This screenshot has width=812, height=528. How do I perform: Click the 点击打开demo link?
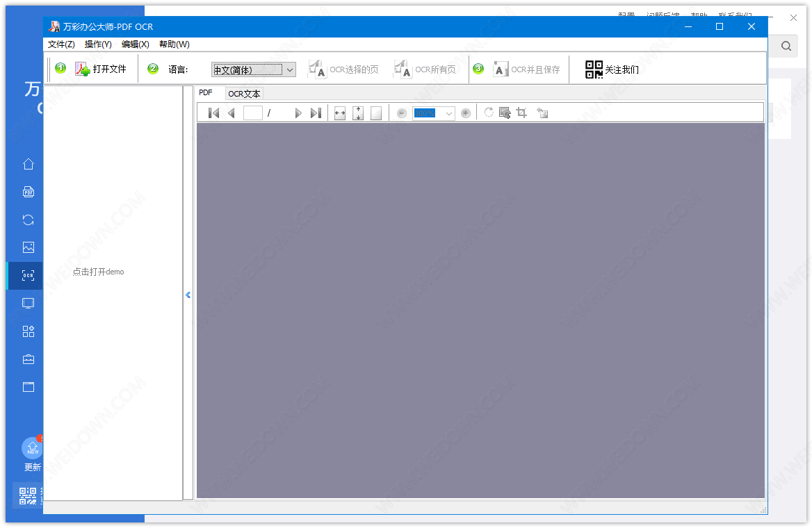pyautogui.click(x=98, y=272)
